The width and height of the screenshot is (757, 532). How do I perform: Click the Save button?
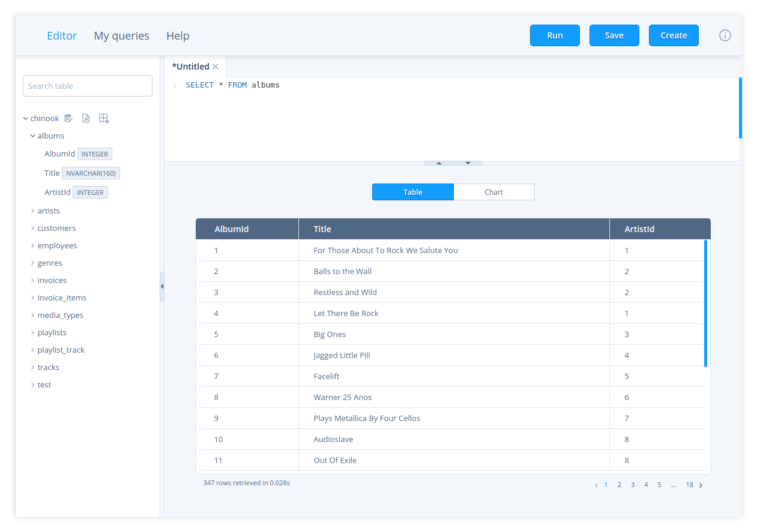pos(614,35)
